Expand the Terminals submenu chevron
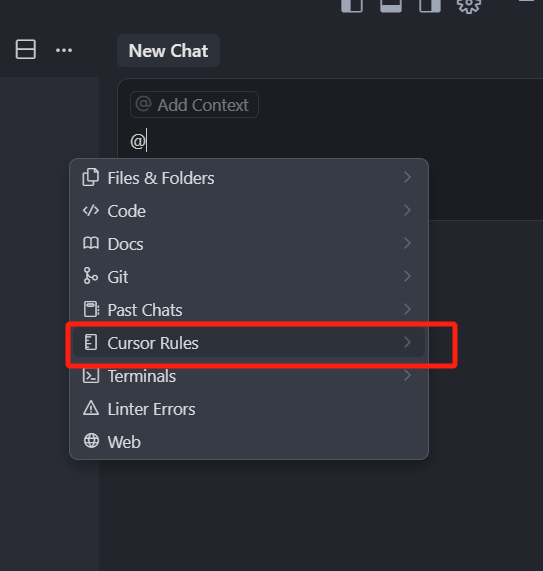The image size is (543, 571). (x=407, y=375)
